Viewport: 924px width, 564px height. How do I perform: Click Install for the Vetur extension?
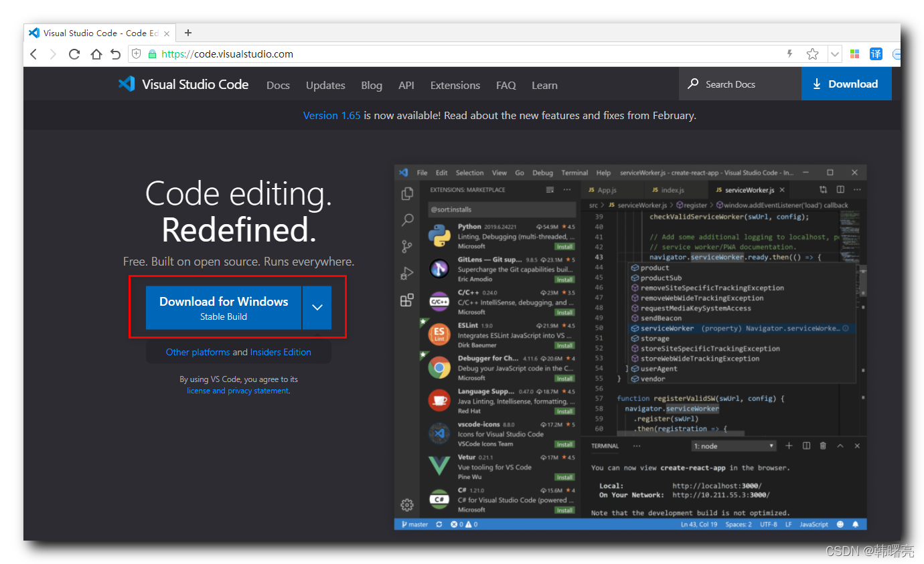coord(564,478)
